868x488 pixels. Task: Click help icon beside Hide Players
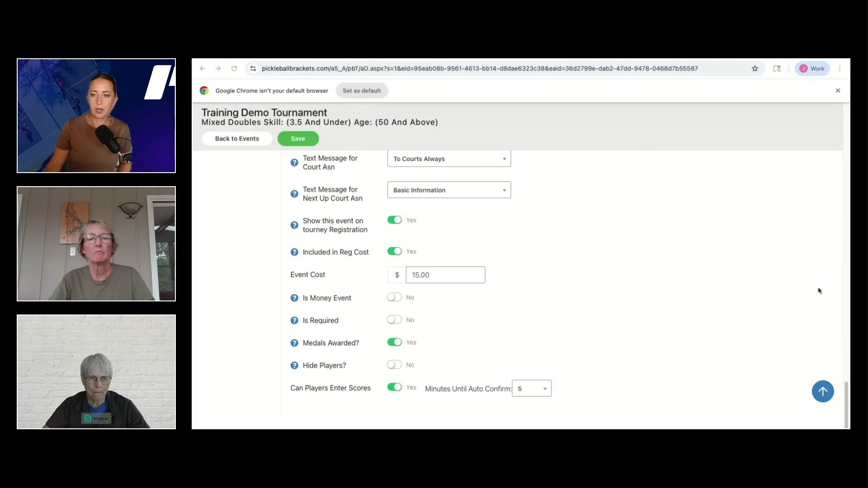pos(294,366)
